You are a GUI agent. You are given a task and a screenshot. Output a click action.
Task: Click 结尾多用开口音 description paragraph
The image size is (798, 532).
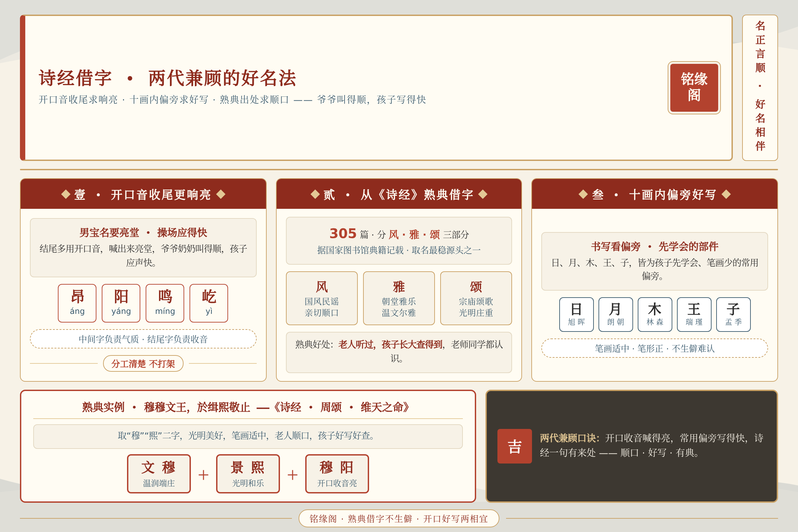(143, 255)
